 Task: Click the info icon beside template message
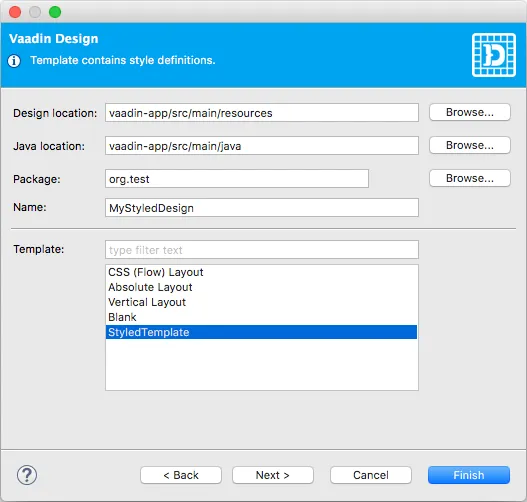point(14,61)
